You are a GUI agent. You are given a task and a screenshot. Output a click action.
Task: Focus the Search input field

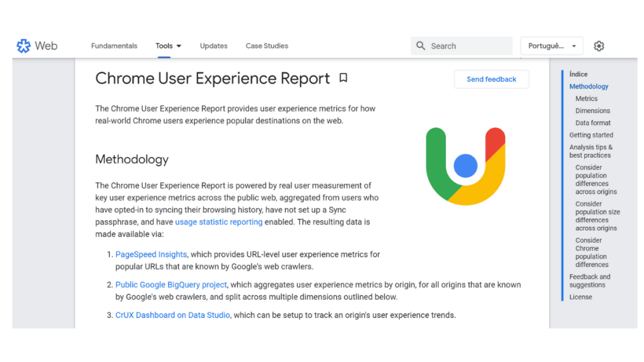(462, 46)
